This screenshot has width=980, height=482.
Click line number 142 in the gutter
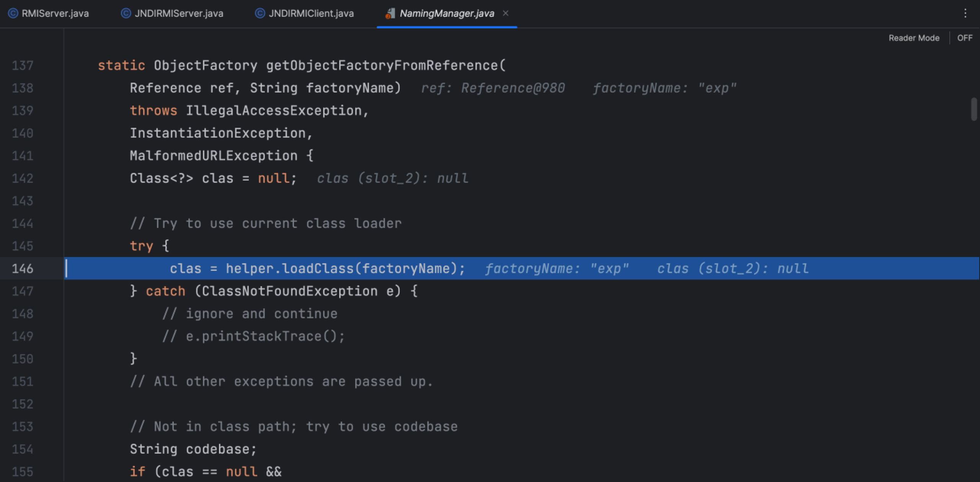coord(23,178)
